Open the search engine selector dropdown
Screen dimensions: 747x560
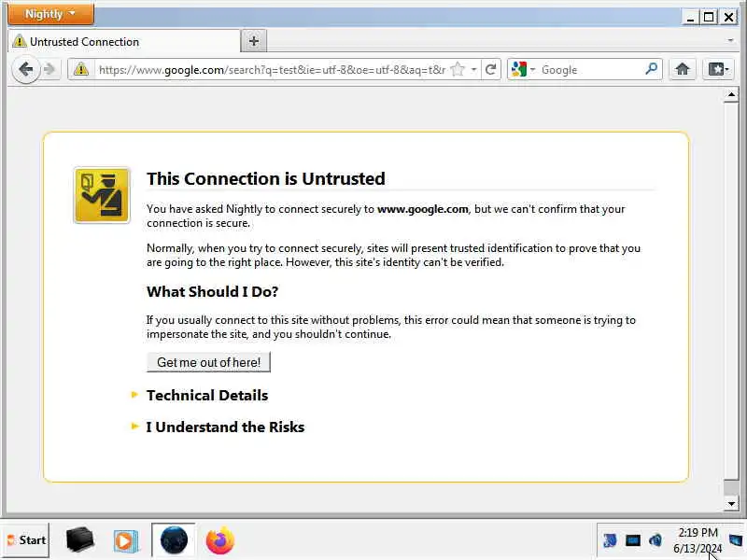[x=523, y=69]
